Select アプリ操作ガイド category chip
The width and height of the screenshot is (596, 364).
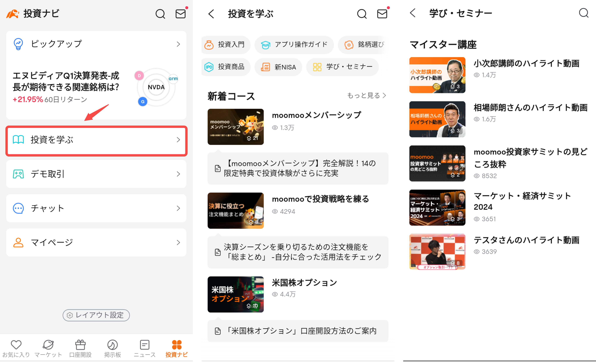click(294, 45)
